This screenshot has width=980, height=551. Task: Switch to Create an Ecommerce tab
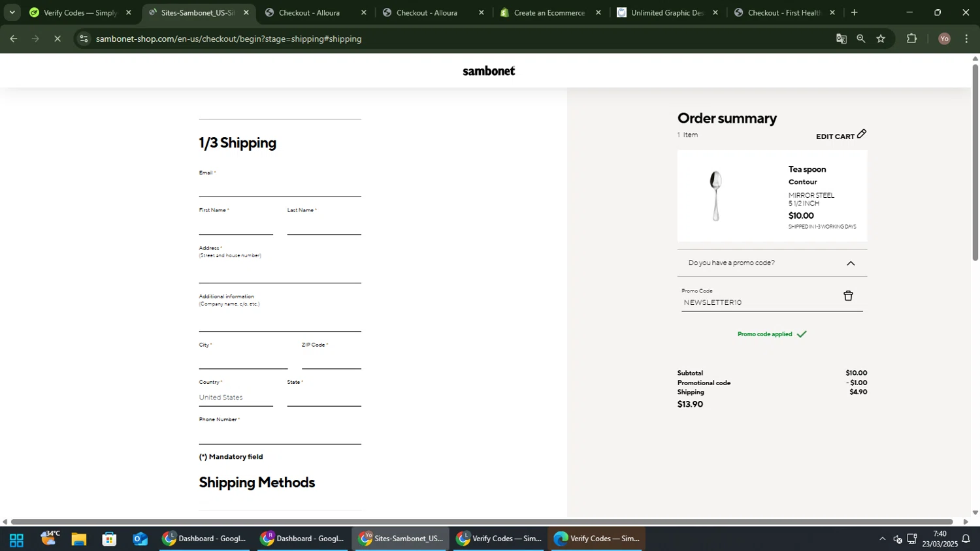[549, 12]
